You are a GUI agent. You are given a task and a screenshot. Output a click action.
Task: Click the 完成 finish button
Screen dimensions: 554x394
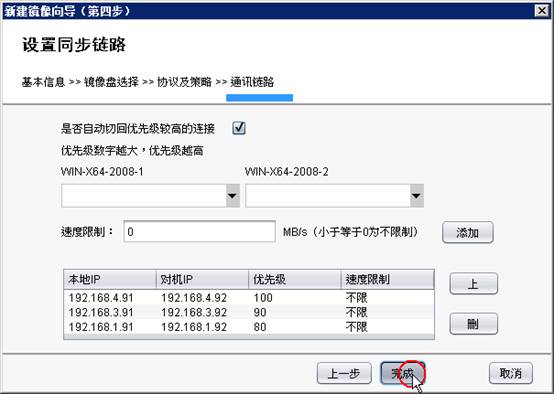click(402, 373)
